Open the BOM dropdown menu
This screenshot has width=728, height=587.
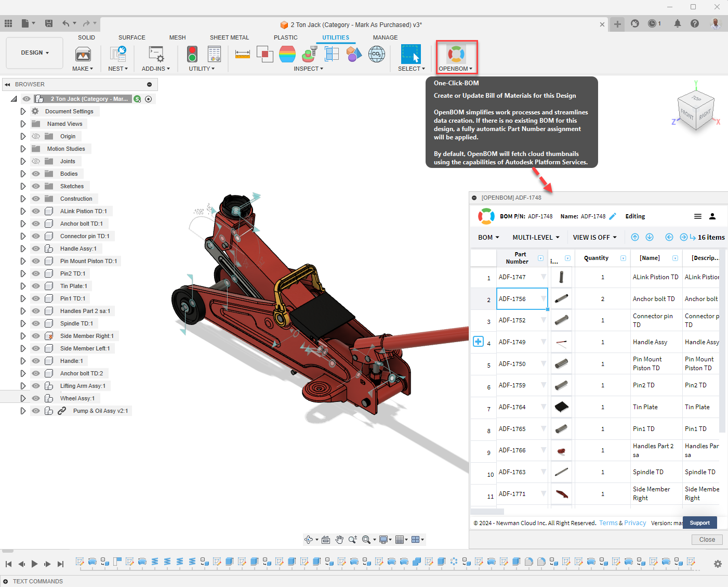(x=488, y=237)
